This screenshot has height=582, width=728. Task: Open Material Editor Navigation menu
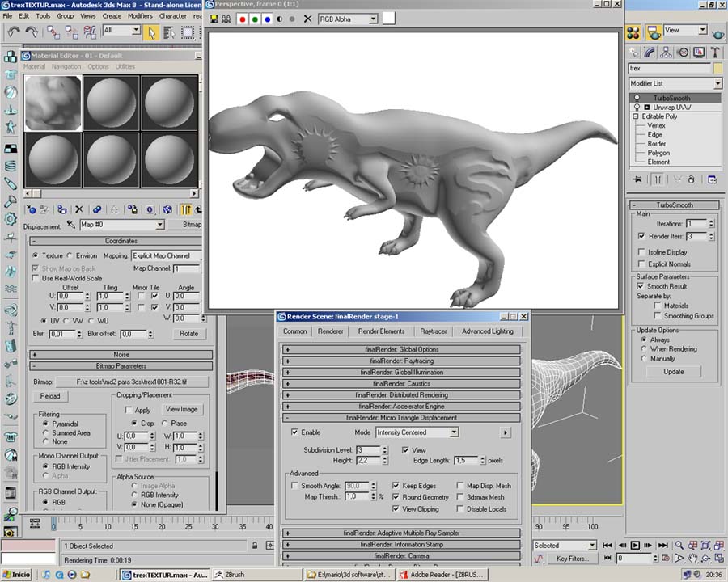[66, 67]
